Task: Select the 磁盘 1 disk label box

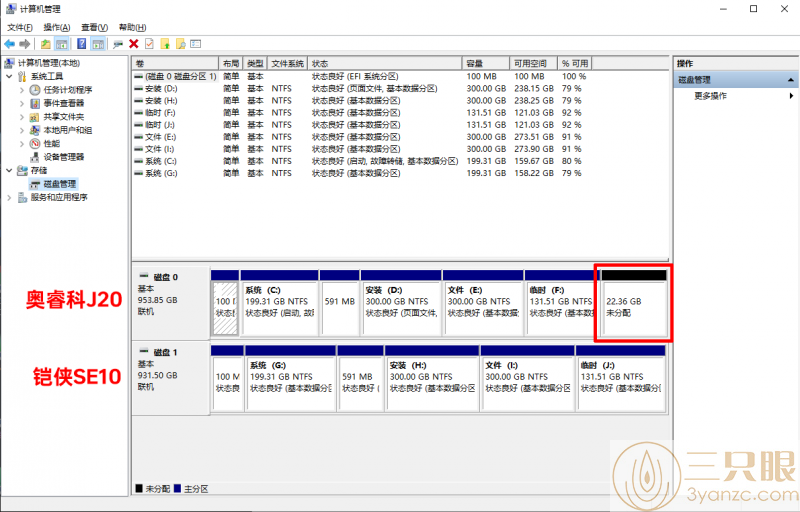Action: [x=171, y=378]
